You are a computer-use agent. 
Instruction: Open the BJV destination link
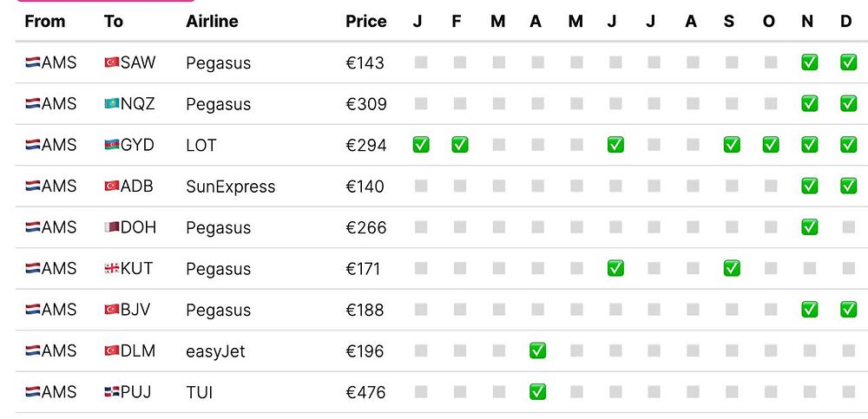(137, 310)
